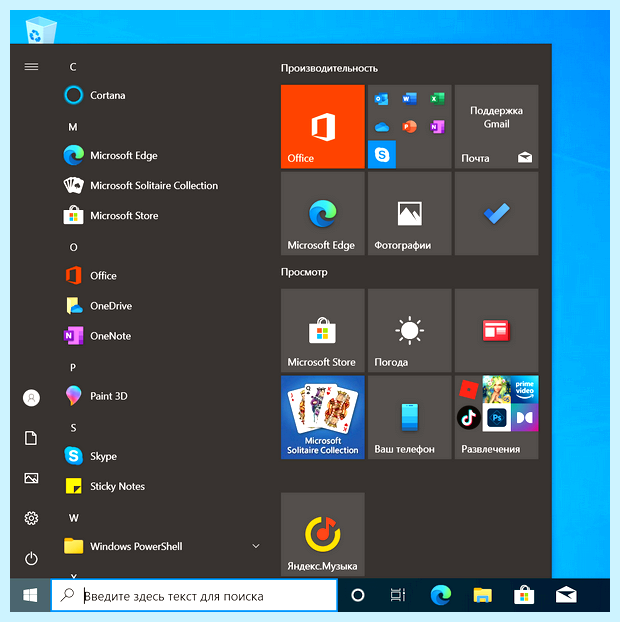Open the farm game thumbnail in Развлечения

[497, 390]
